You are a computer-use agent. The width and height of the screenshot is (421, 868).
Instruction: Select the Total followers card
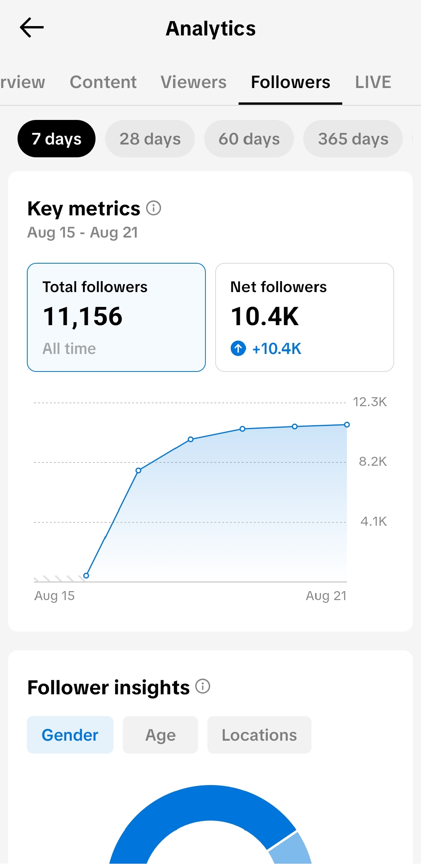(116, 317)
